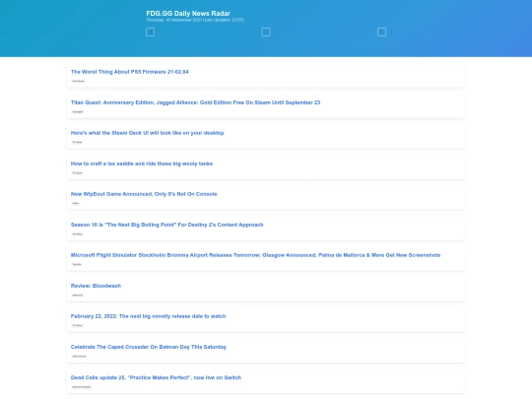Open the Microsoft Flight Simulator Stockholm Bromma article

coord(255,255)
